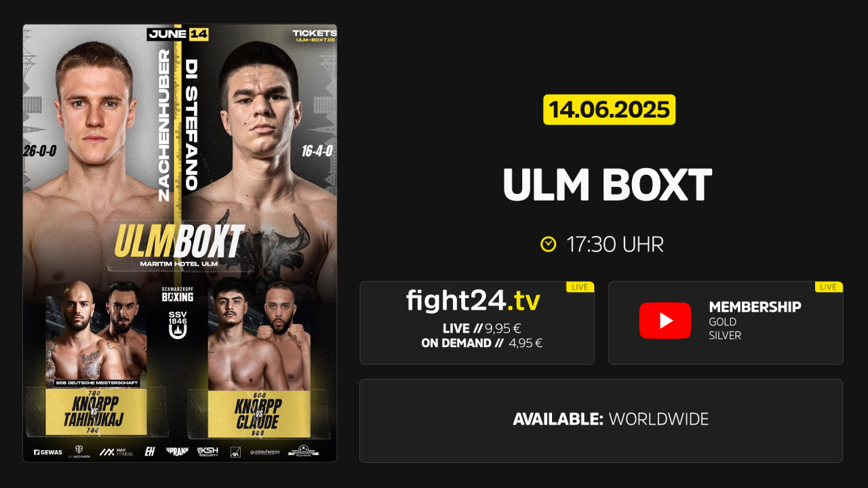Click the fight24.tv logo
The width and height of the screenshot is (868, 488).
pos(473,300)
